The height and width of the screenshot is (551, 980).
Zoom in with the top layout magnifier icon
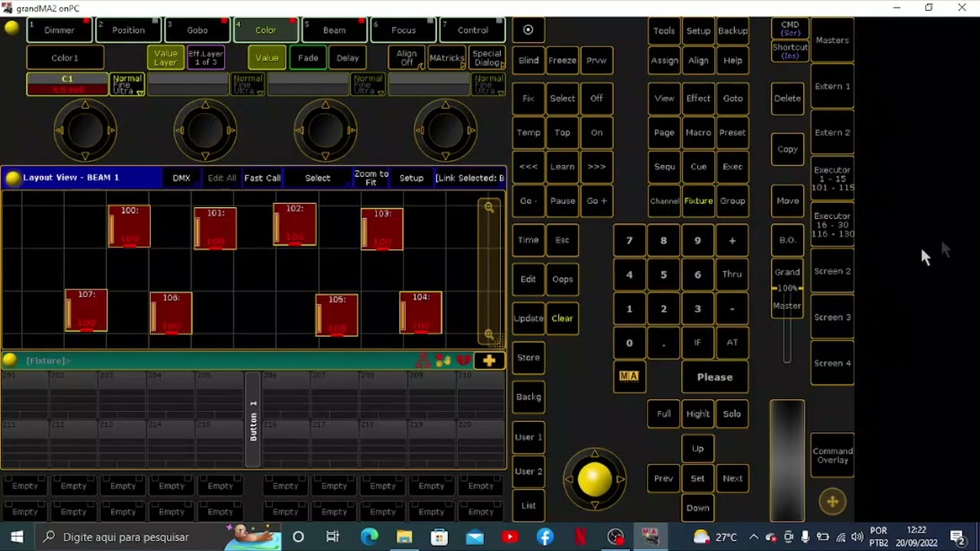click(489, 207)
